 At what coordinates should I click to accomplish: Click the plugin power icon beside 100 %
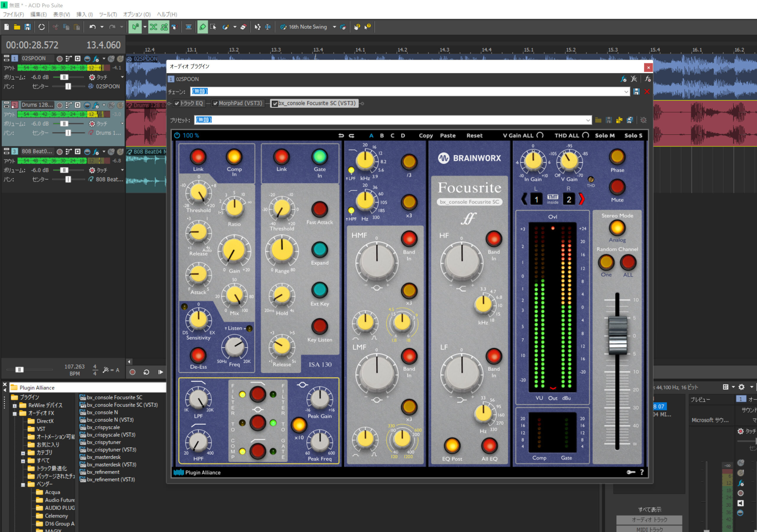point(177,135)
